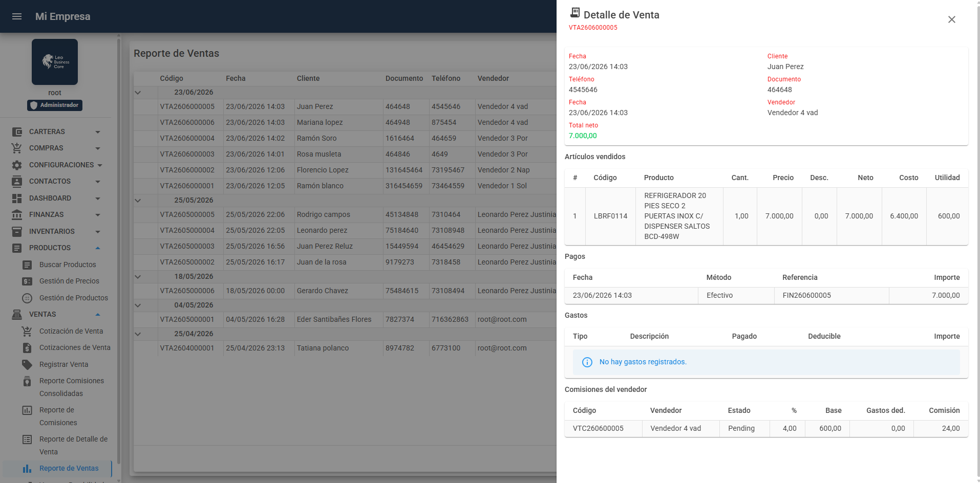Click the receipt icon beside Detalle de Venta
Screen dimensions: 980x483
(575, 13)
